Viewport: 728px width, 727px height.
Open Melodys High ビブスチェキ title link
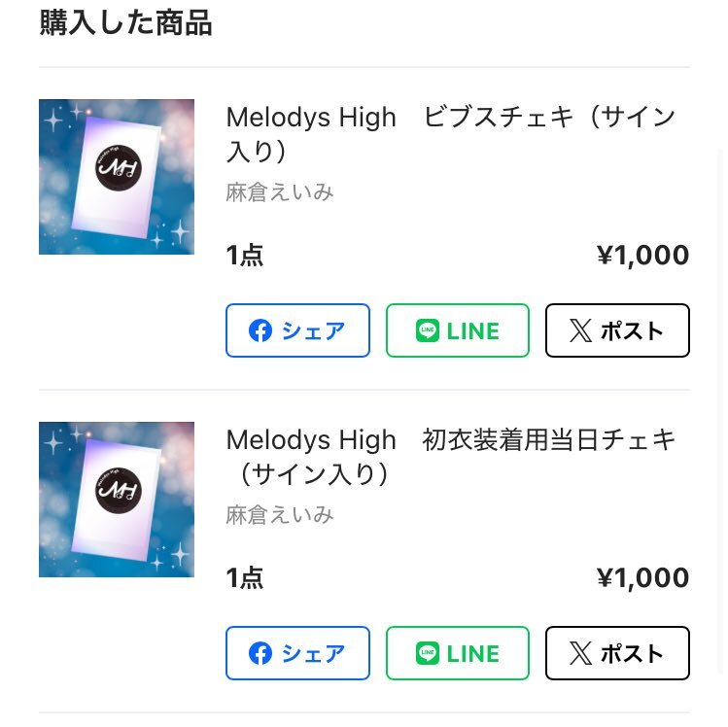pyautogui.click(x=450, y=134)
